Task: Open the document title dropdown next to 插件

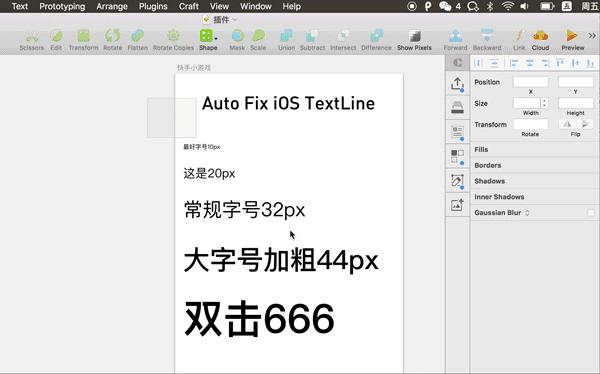Action: (x=235, y=20)
